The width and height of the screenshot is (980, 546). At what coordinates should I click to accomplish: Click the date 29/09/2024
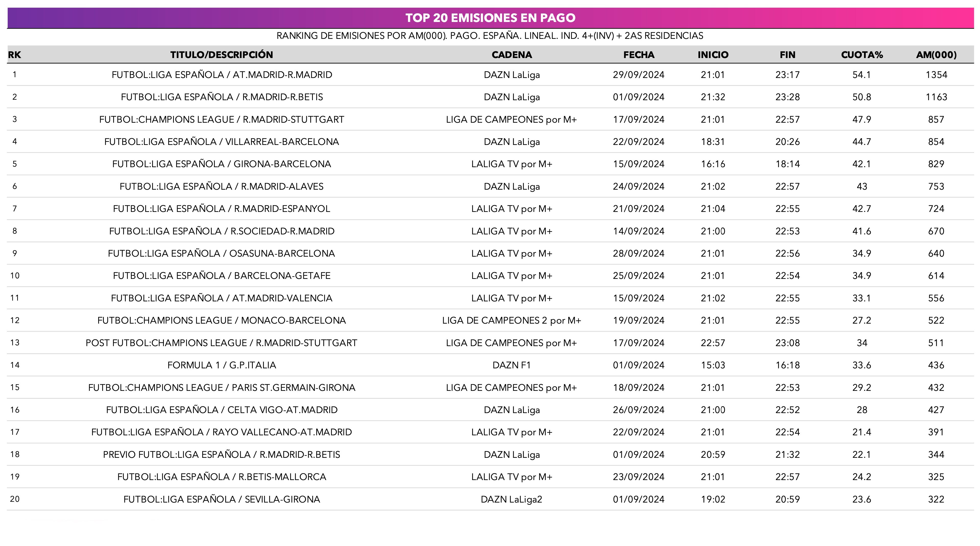pyautogui.click(x=638, y=75)
